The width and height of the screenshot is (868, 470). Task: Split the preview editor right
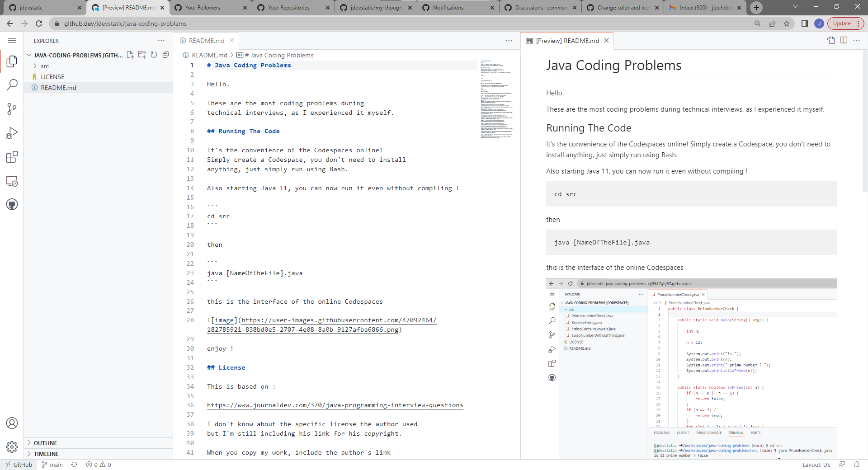pyautogui.click(x=844, y=40)
